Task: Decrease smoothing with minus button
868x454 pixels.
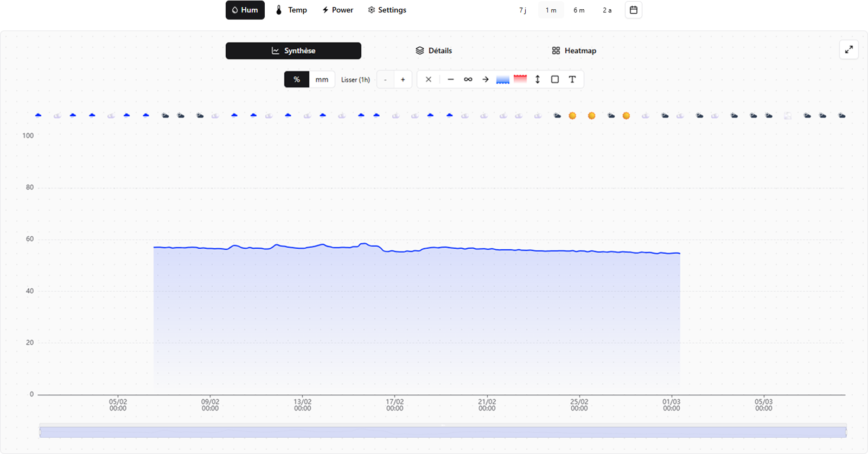Action: tap(385, 79)
